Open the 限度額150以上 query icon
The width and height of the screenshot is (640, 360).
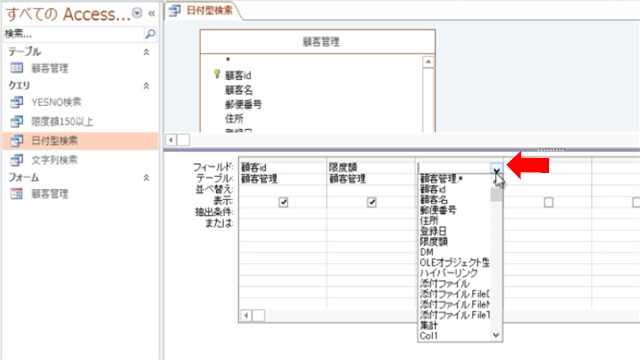click(x=17, y=121)
